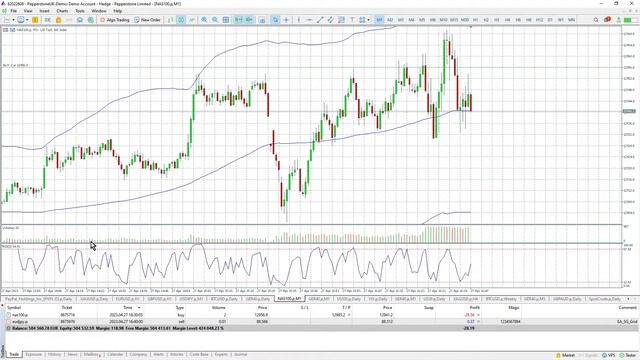Switch chart to line chart style

click(x=191, y=20)
